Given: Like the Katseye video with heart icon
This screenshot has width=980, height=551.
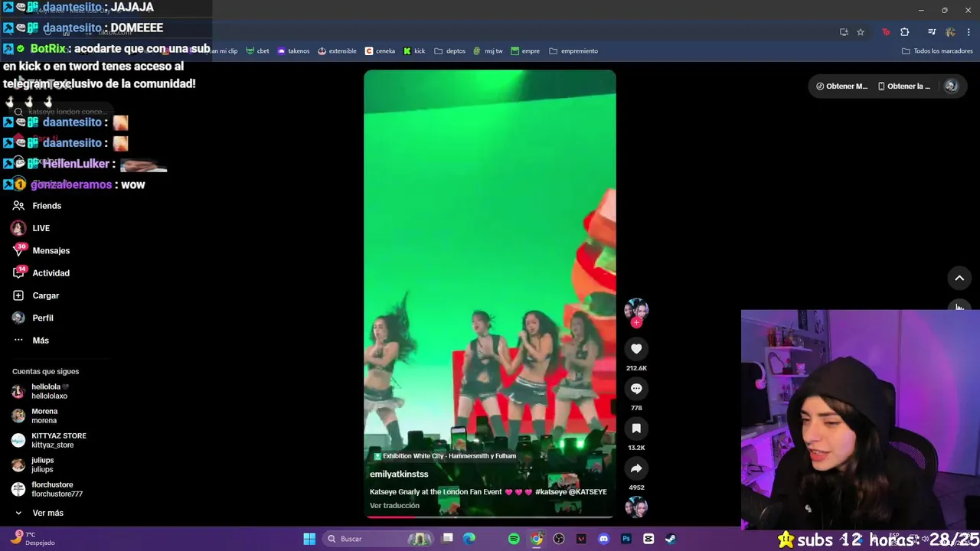Looking at the screenshot, I should point(636,349).
